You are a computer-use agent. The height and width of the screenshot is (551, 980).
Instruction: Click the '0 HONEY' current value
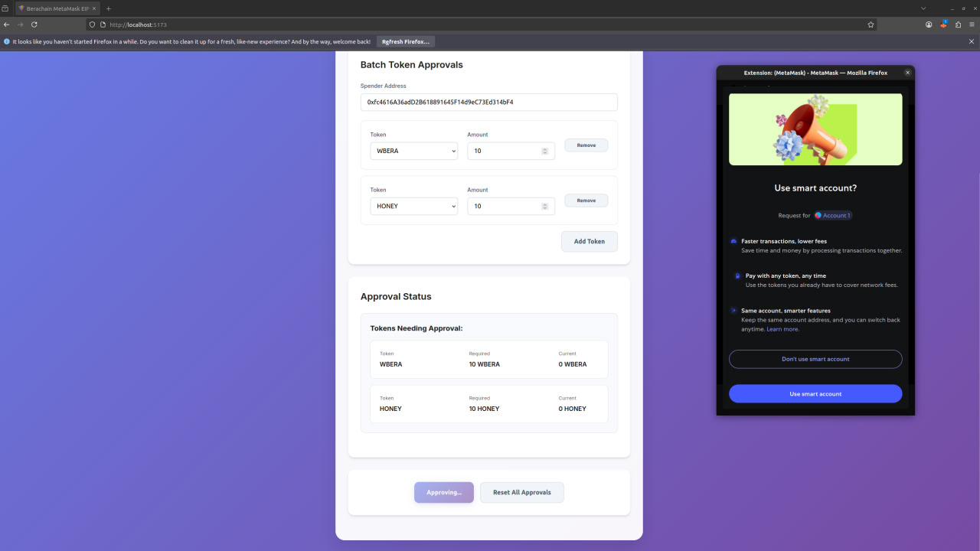coord(573,409)
